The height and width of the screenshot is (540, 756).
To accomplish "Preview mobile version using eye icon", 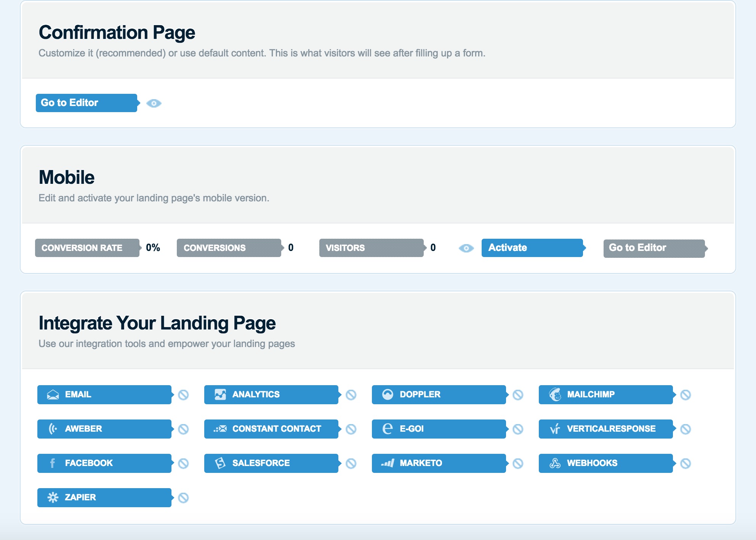I will 466,248.
